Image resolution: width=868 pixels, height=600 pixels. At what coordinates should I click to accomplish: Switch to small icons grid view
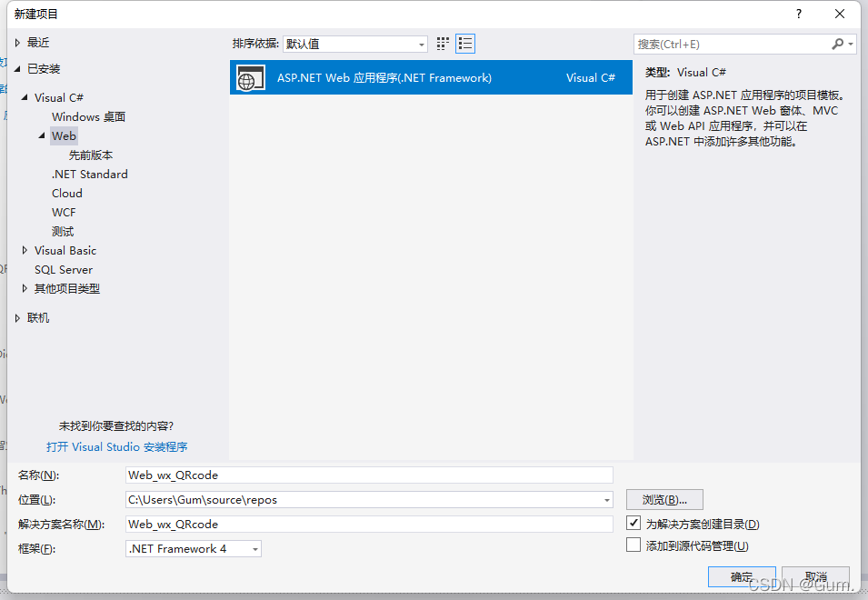443,44
